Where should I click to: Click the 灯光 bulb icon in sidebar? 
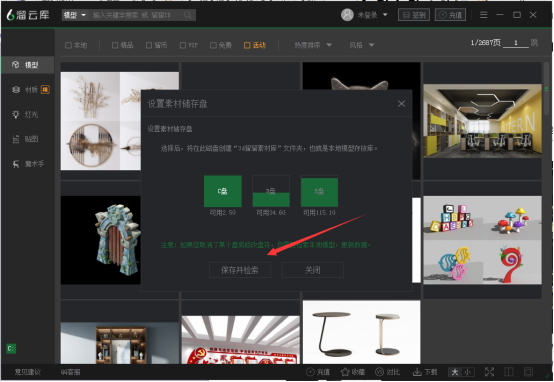(x=16, y=114)
